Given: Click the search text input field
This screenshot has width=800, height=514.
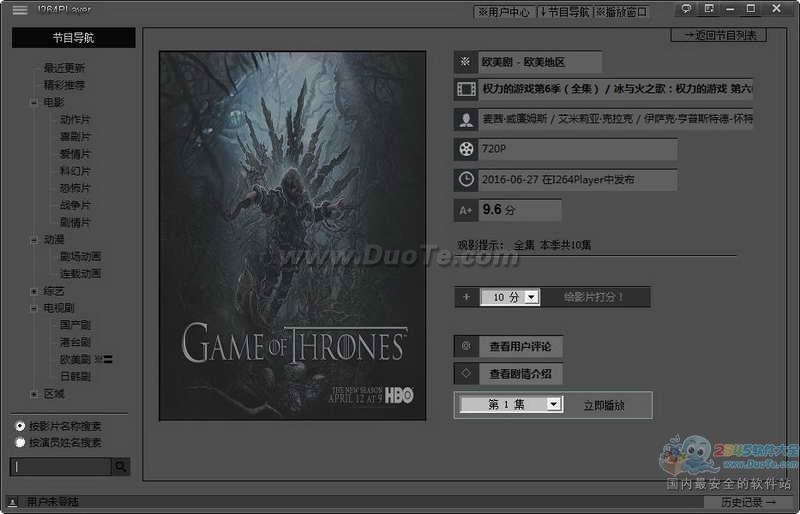Looking at the screenshot, I should tap(61, 466).
